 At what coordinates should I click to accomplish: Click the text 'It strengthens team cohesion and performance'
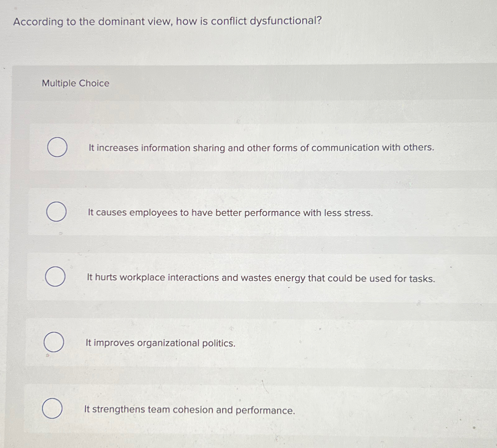tap(189, 409)
